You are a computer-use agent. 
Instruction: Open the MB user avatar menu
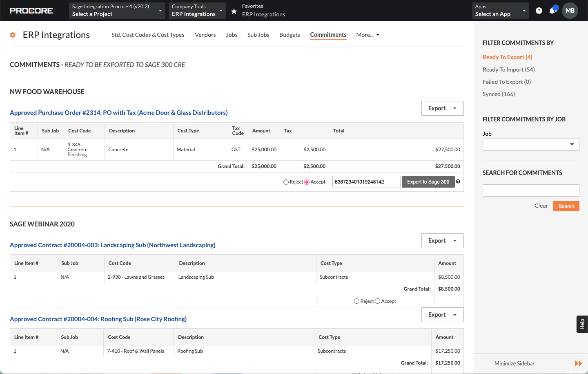click(570, 11)
